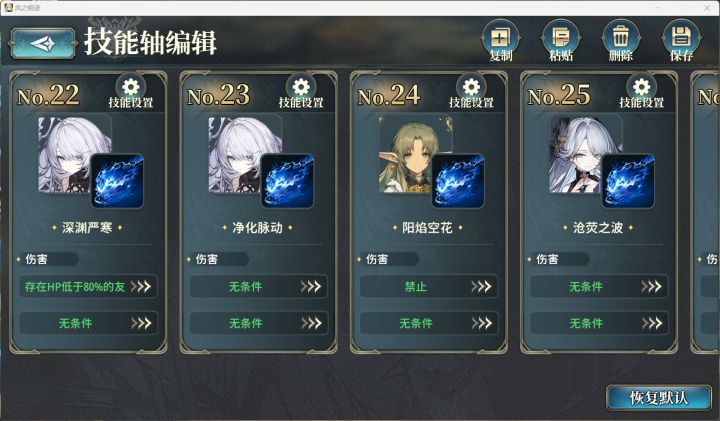Select the character portrait on No.25 card

pyautogui.click(x=578, y=154)
